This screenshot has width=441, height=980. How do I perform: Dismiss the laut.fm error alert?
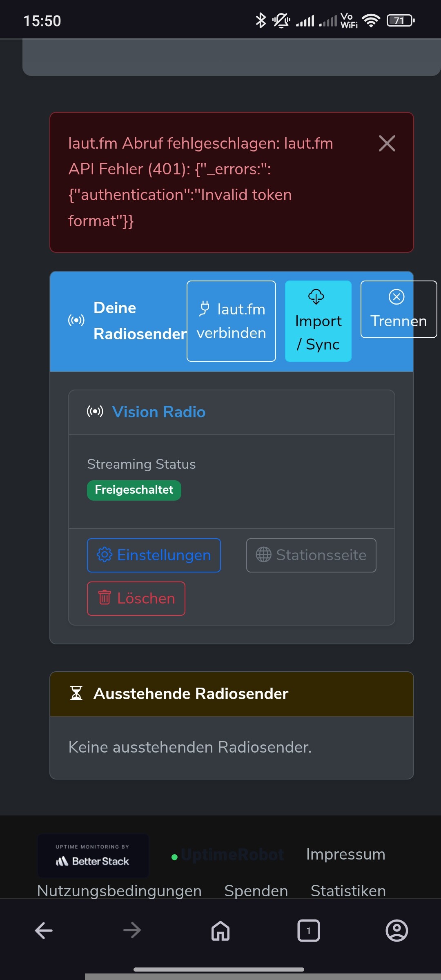tap(387, 143)
